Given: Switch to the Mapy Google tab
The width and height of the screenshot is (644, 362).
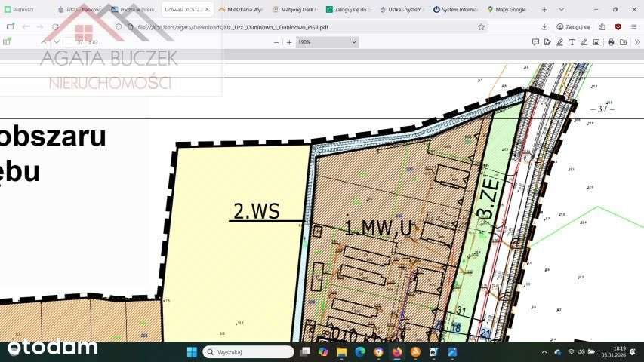Looking at the screenshot, I should click(510, 10).
